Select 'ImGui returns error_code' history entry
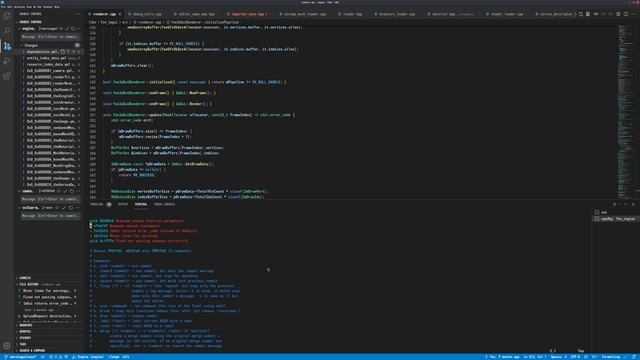 point(47,304)
